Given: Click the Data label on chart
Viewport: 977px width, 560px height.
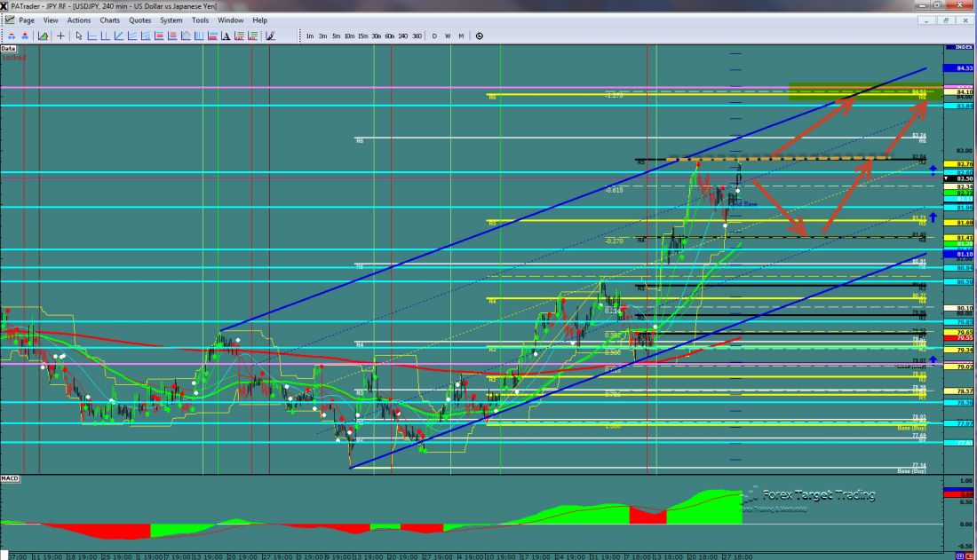Looking at the screenshot, I should click(9, 50).
